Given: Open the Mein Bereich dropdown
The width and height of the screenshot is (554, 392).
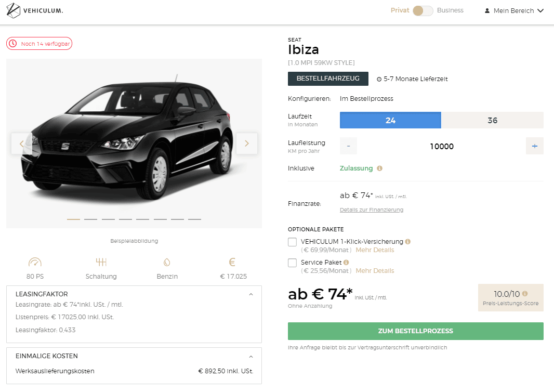Looking at the screenshot, I should click(514, 11).
